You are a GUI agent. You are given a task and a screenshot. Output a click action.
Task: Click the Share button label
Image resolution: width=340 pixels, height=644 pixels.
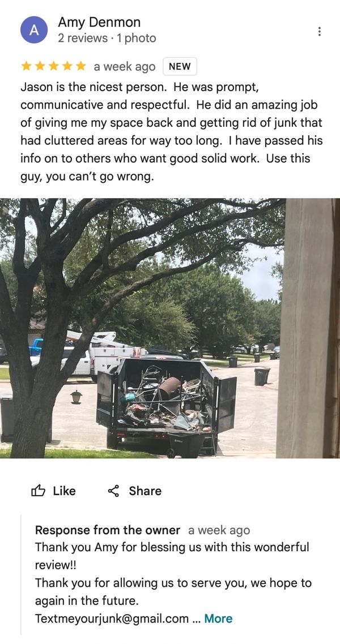click(x=145, y=491)
